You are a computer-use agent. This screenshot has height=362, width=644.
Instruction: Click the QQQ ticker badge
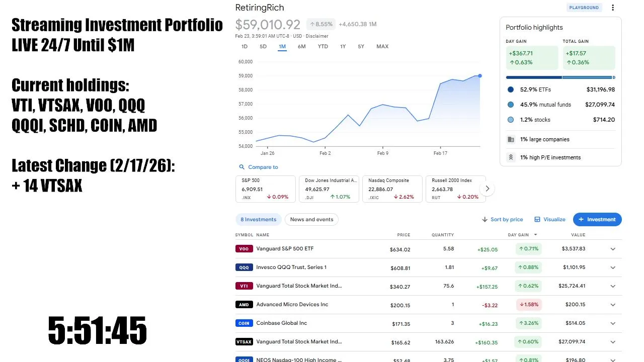pos(244,267)
